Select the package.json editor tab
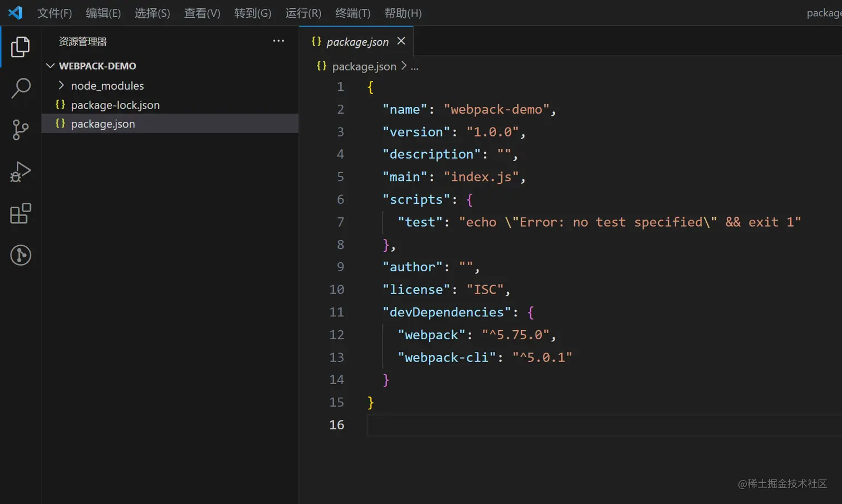This screenshot has height=504, width=842. pos(357,42)
